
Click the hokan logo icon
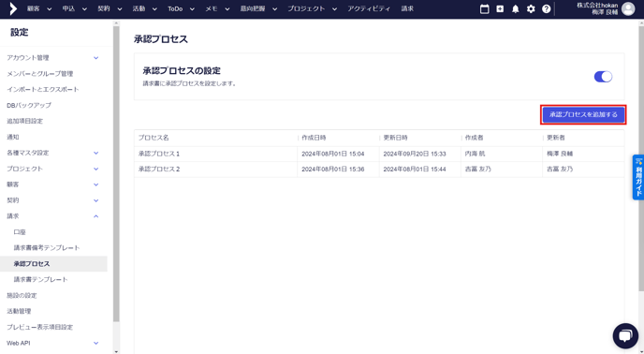click(x=13, y=8)
